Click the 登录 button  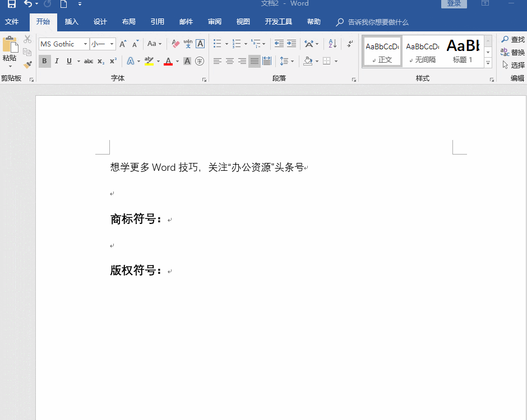[454, 3]
